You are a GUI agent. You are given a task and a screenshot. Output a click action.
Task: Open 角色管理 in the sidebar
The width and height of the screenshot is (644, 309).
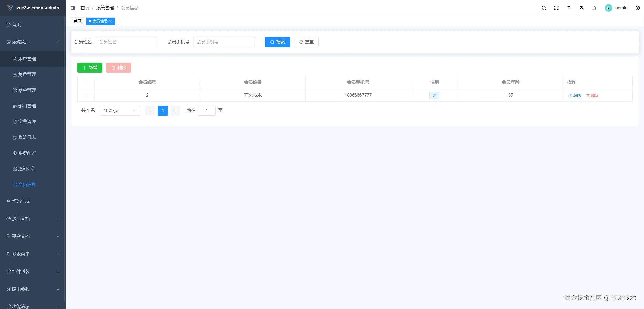(x=27, y=74)
